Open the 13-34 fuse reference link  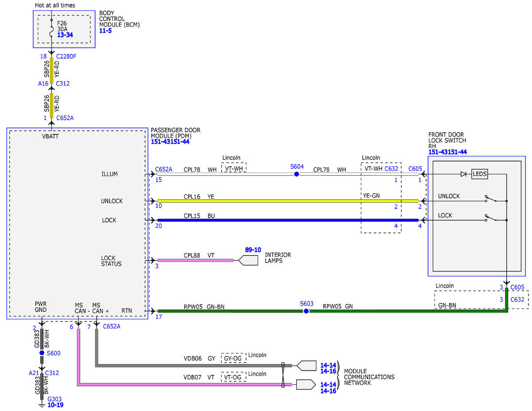coord(65,34)
